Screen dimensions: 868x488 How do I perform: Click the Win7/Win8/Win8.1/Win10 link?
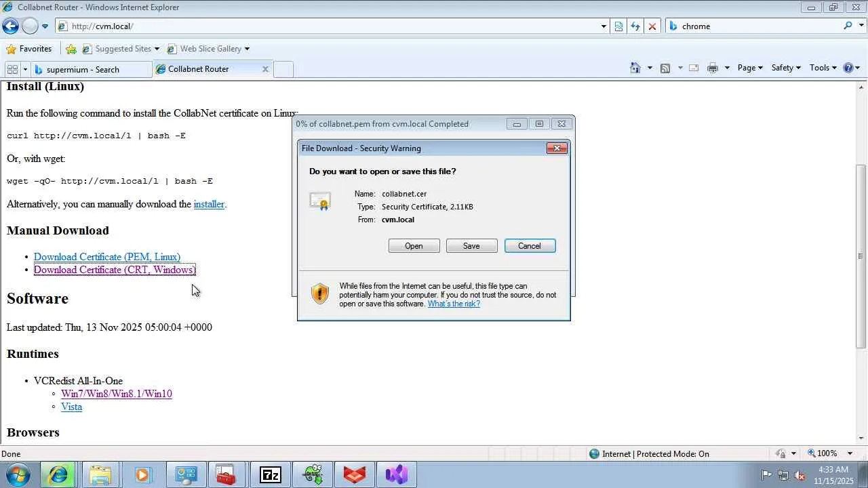(x=117, y=394)
